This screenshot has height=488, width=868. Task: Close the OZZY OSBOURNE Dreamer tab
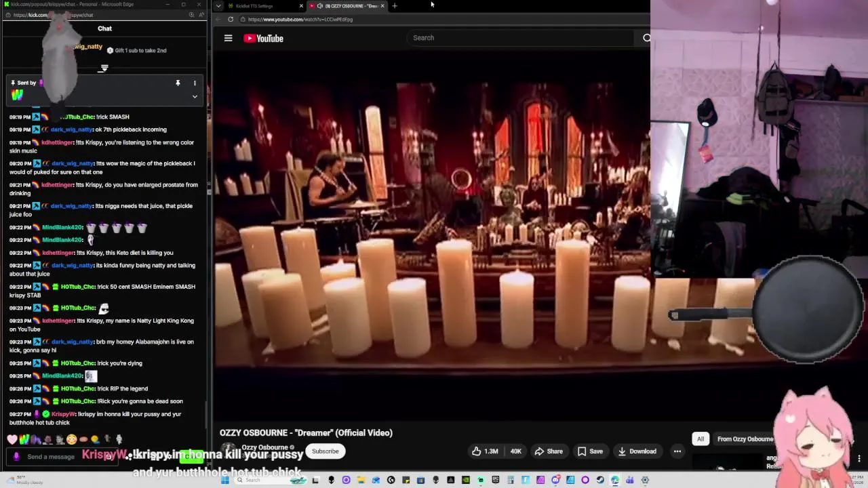382,6
